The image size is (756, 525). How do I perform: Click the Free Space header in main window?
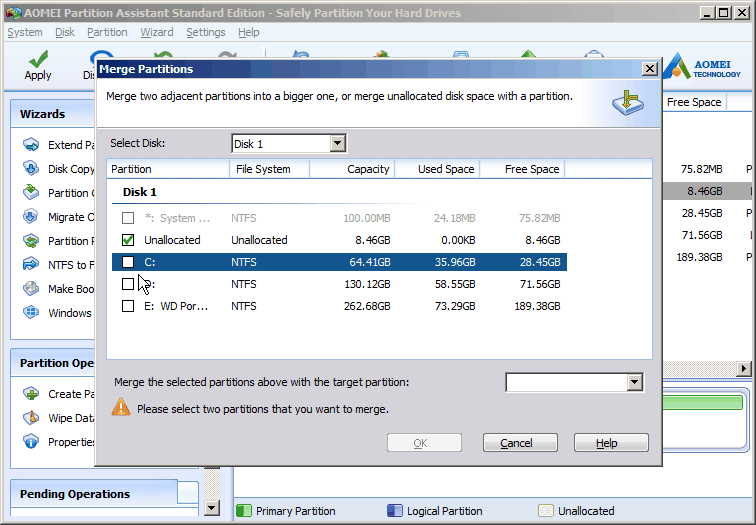694,102
